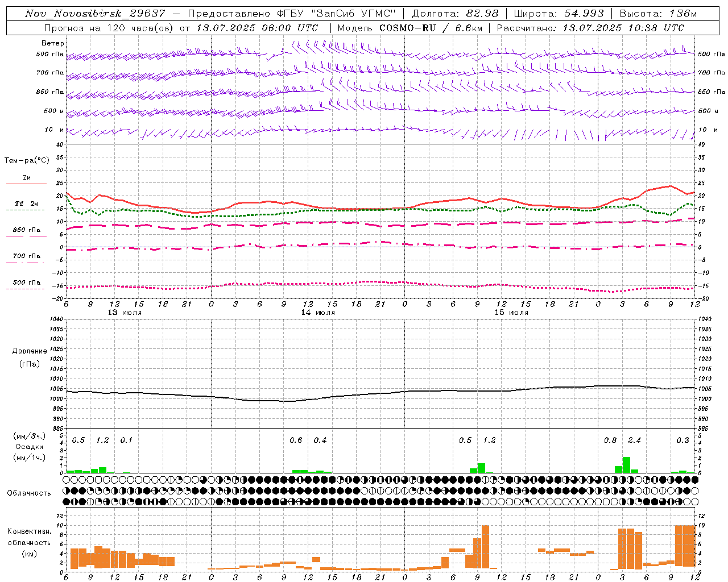The width and height of the screenshot is (728, 582).
Task: Click the 14 июля date label
Action: pos(318,313)
